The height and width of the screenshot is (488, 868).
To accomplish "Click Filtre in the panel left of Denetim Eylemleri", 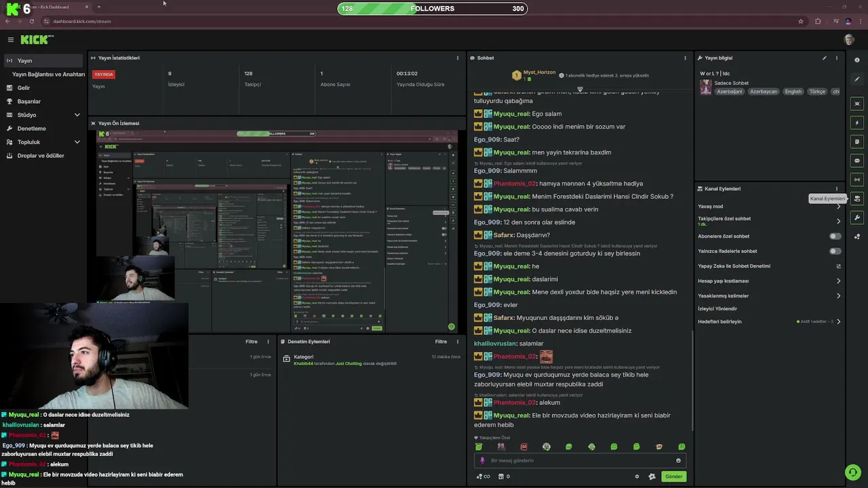I will point(252,342).
